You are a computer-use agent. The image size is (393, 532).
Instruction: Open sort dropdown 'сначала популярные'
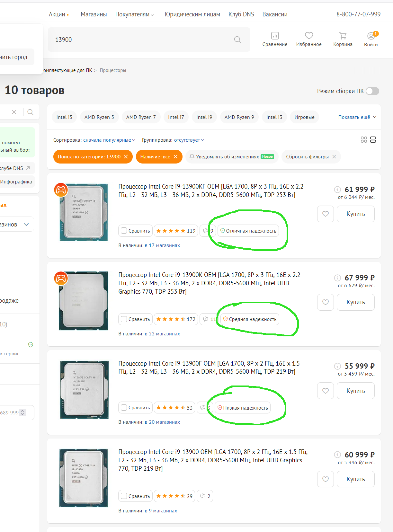(109, 140)
